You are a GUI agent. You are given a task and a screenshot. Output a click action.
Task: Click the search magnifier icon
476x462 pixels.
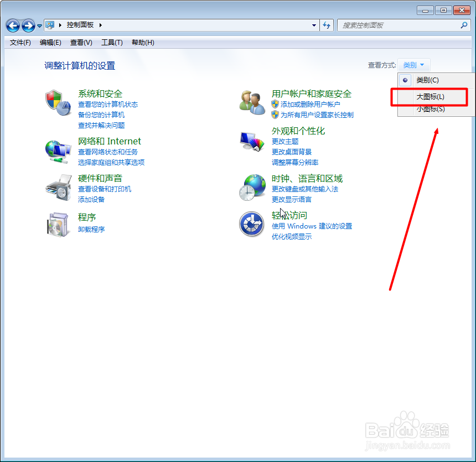464,25
